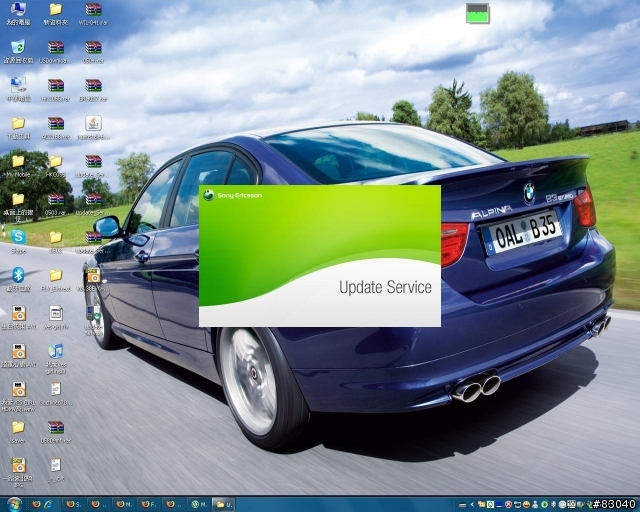Screen dimensions: 640x512
Task: Open the JPG image beside FLV_Extract folder
Action: point(93,280)
